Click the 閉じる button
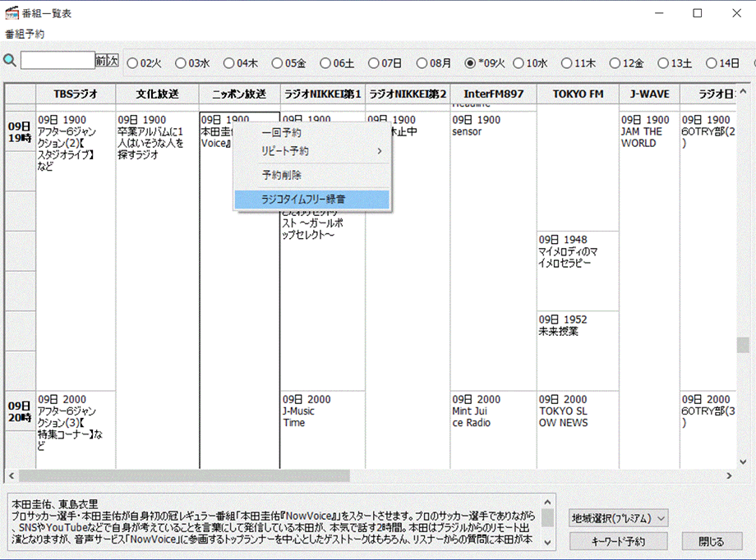The image size is (756, 560). pos(712,541)
